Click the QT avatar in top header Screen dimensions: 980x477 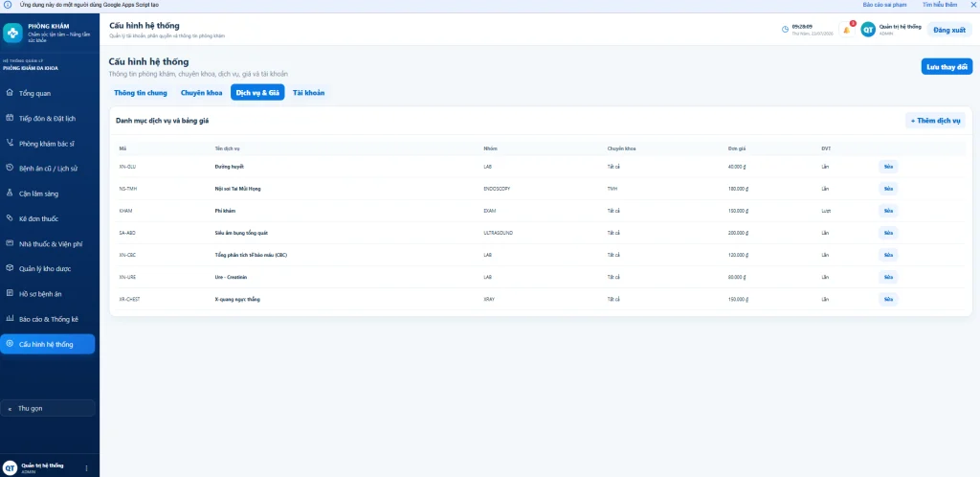(867, 30)
